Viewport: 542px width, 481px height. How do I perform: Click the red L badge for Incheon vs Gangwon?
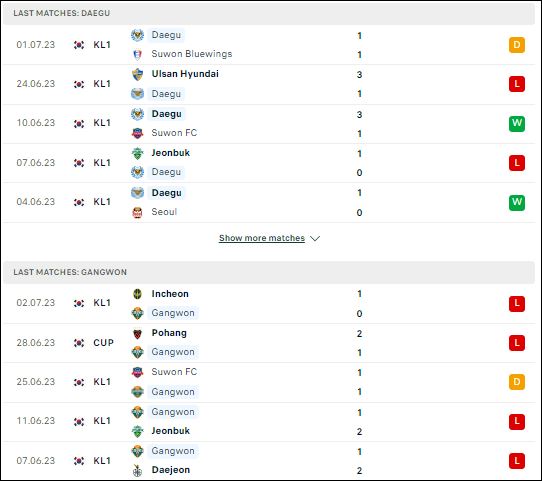click(x=517, y=304)
